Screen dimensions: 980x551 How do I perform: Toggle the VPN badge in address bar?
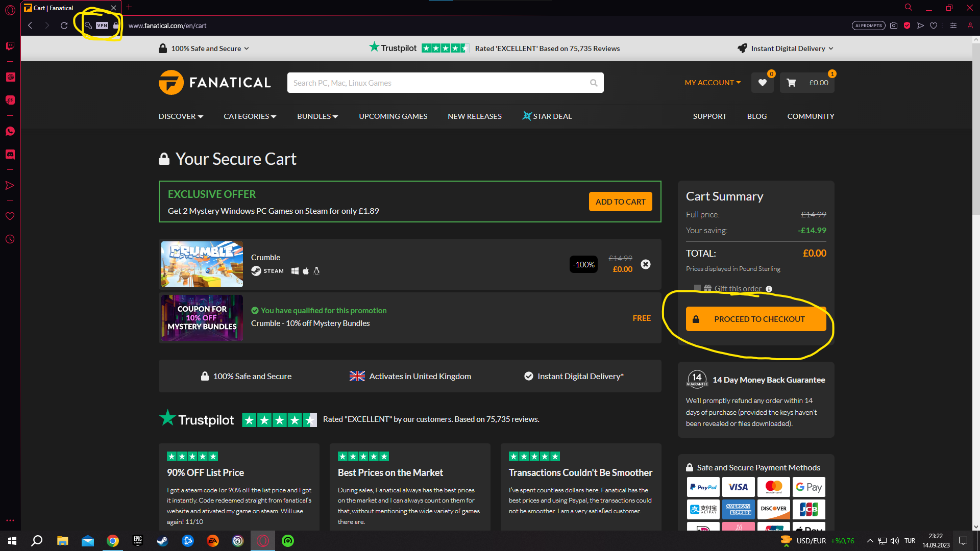point(102,26)
